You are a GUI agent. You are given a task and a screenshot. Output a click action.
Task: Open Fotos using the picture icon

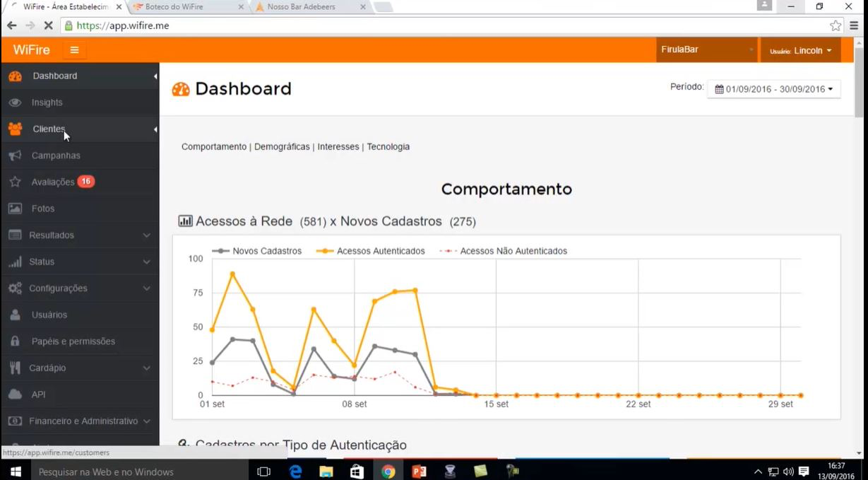coord(14,208)
